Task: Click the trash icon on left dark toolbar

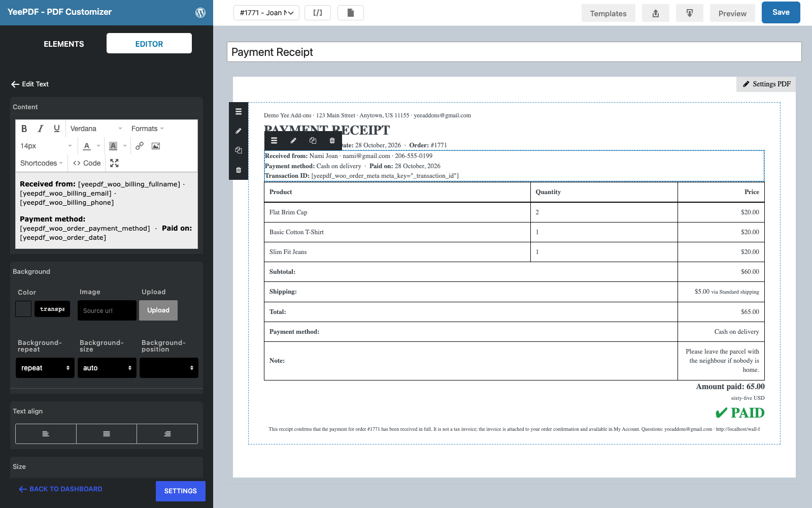Action: (x=239, y=170)
